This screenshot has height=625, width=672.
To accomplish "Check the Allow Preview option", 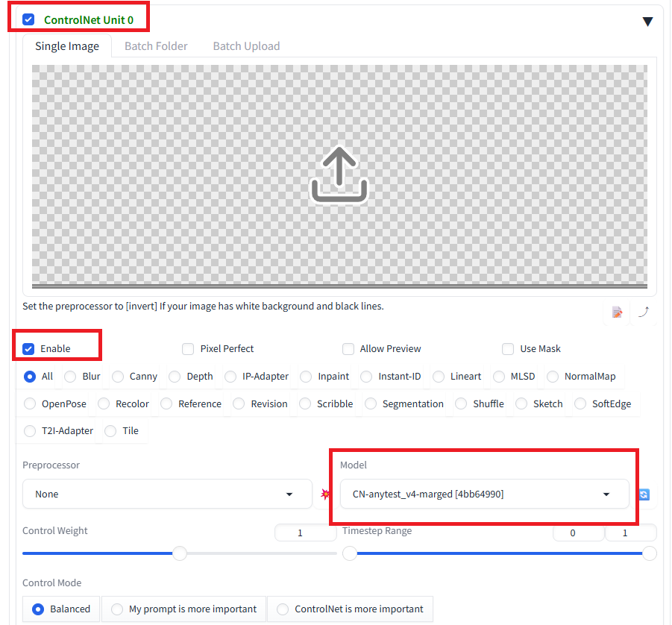I will click(348, 348).
